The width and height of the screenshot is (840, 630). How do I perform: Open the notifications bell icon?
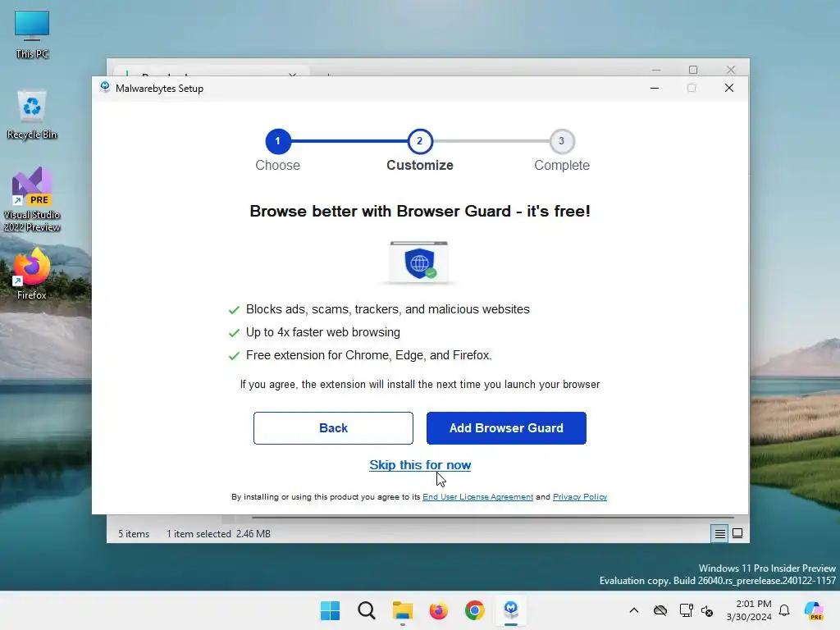[x=784, y=610]
